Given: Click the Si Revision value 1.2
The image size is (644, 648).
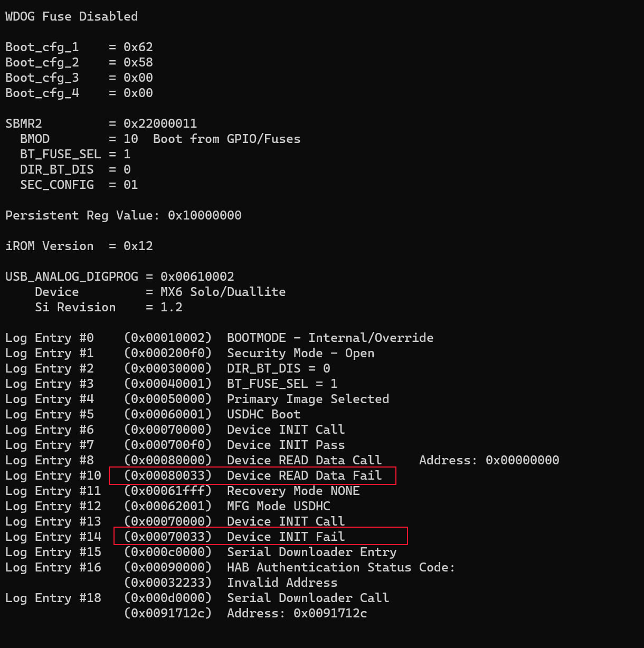Looking at the screenshot, I should 171,307.
